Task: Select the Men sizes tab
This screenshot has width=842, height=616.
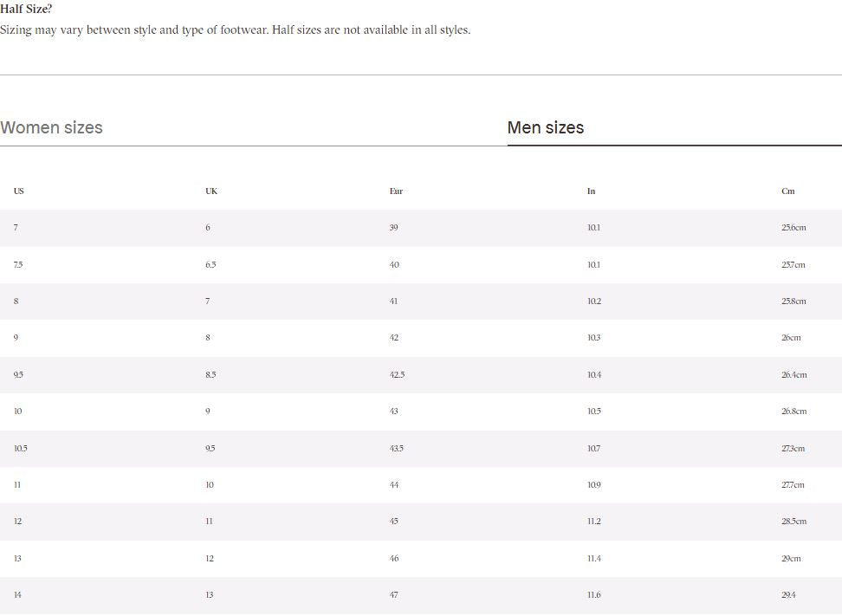Action: point(546,127)
